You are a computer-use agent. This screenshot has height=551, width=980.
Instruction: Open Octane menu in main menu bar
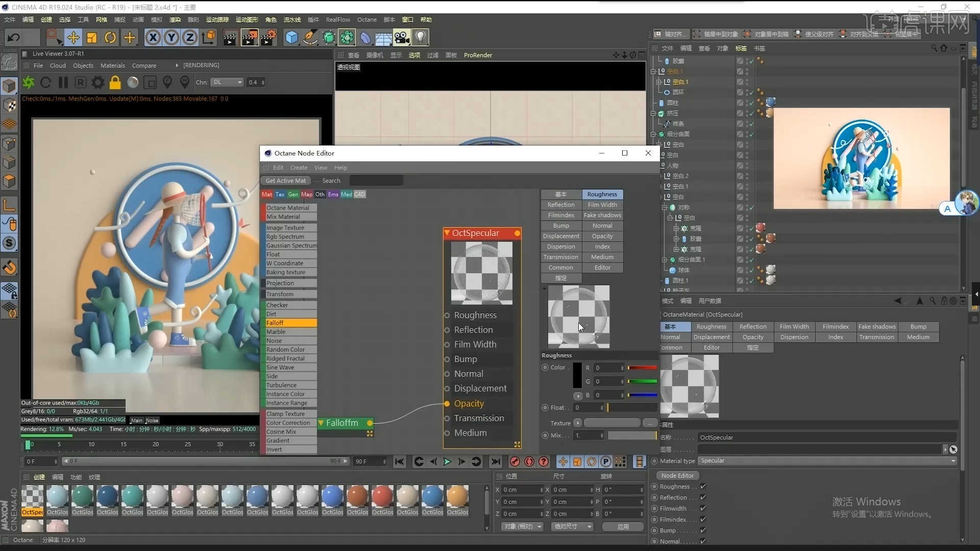[366, 19]
